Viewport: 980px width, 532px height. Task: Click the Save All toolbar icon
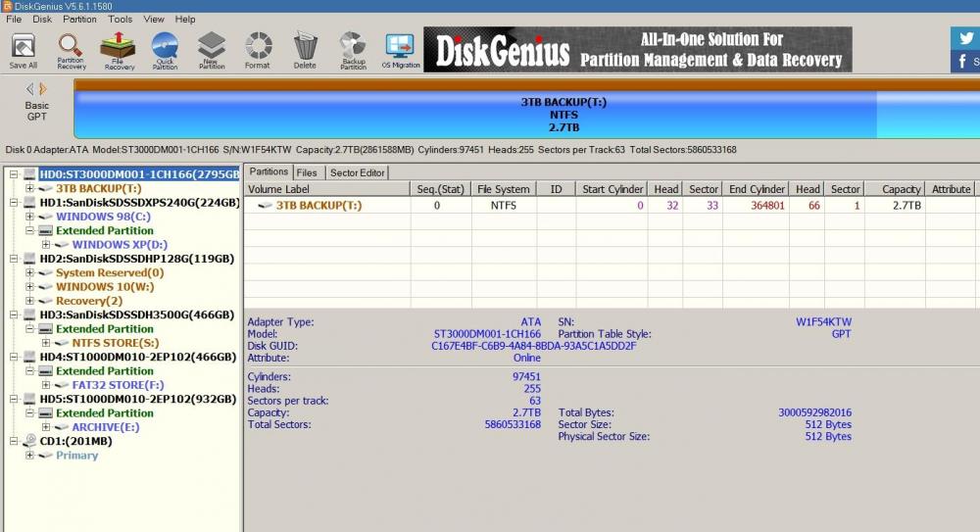[x=24, y=49]
